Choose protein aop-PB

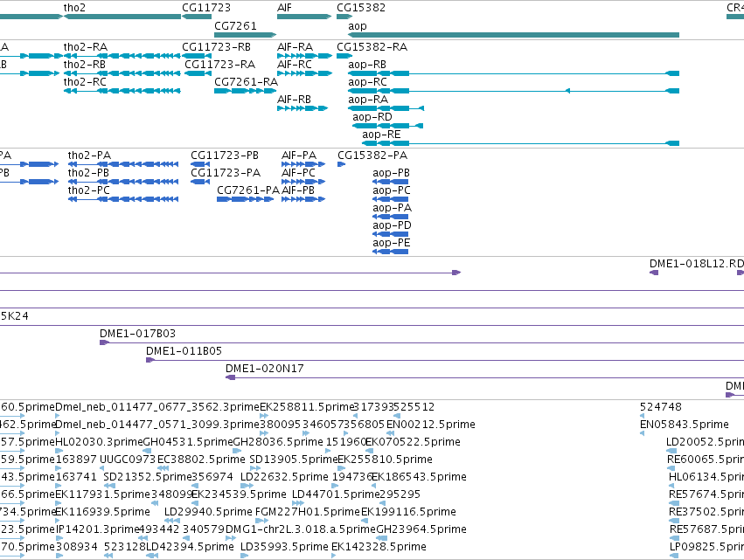coord(392,173)
